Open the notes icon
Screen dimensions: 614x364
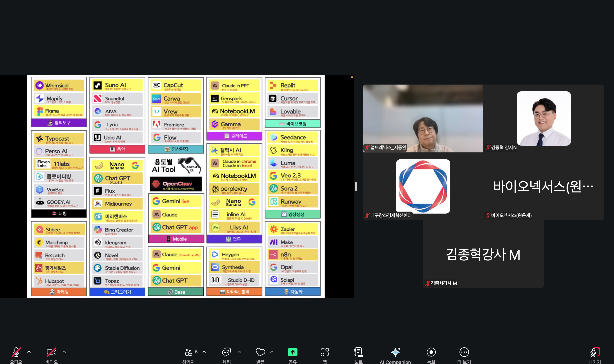358,352
